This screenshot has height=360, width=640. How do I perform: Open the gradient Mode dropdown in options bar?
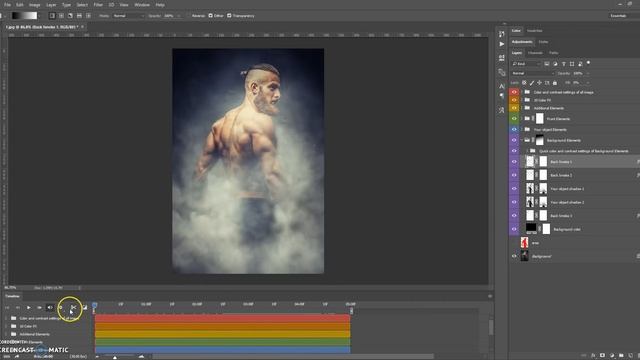[x=128, y=16]
